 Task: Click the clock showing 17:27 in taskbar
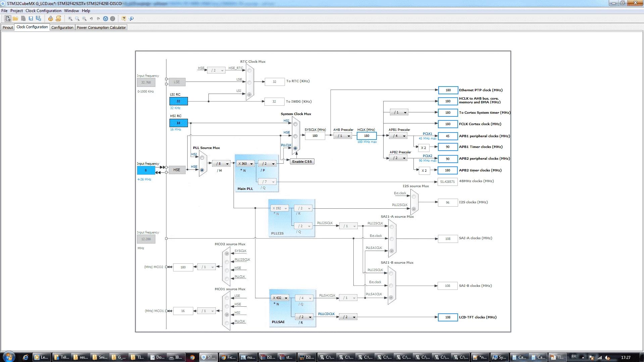626,358
